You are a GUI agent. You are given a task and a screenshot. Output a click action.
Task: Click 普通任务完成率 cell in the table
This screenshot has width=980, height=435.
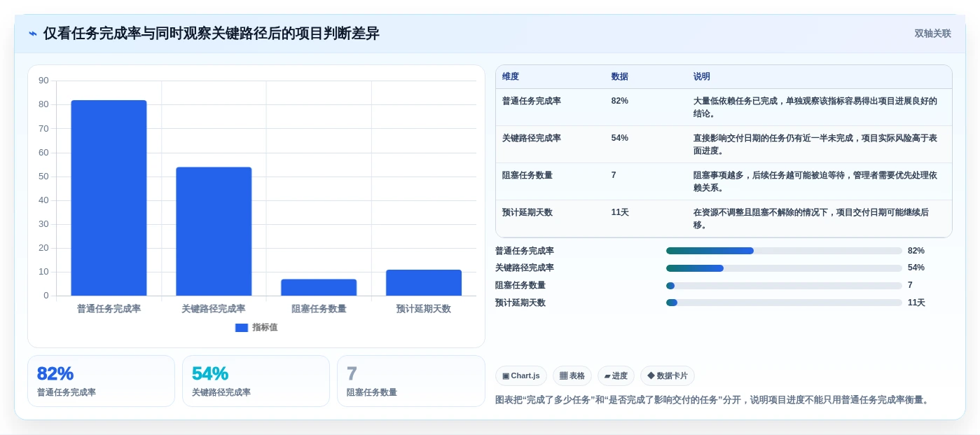(532, 101)
